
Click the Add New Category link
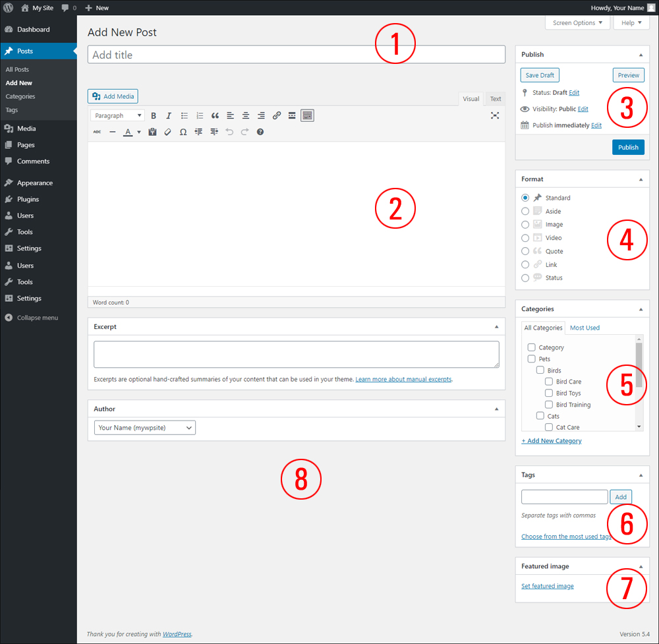click(552, 441)
